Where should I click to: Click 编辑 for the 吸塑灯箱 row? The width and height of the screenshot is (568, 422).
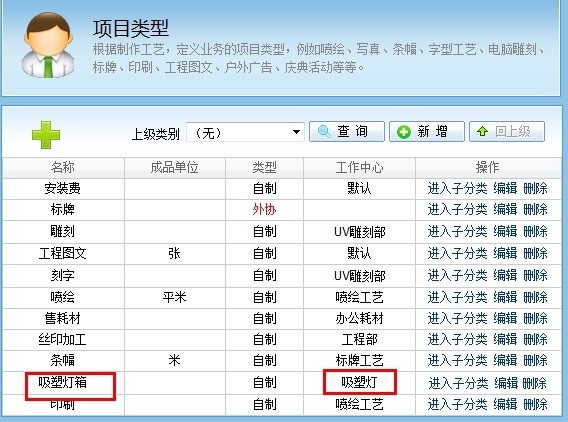[x=506, y=383]
